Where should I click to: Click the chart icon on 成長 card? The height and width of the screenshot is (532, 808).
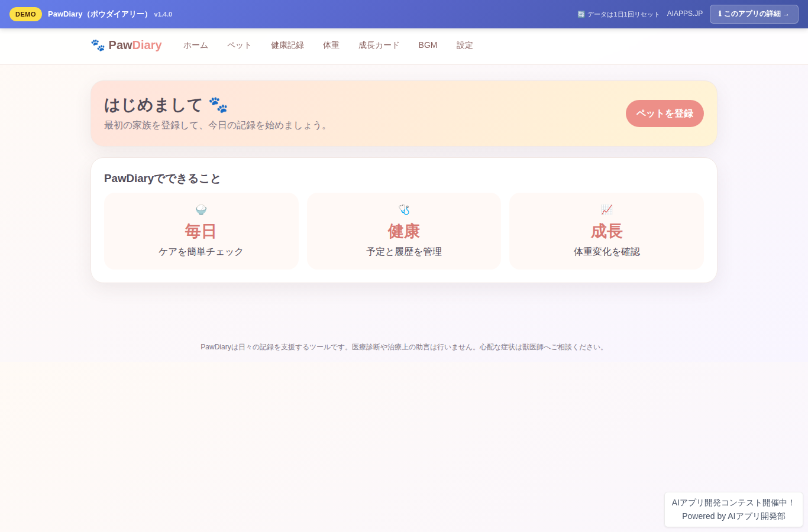[x=607, y=210]
